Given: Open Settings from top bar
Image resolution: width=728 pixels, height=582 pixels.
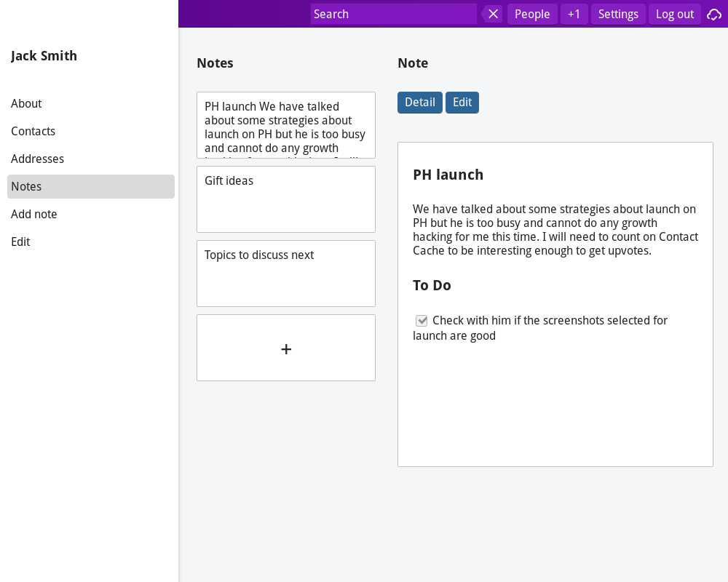Looking at the screenshot, I should pyautogui.click(x=618, y=14).
